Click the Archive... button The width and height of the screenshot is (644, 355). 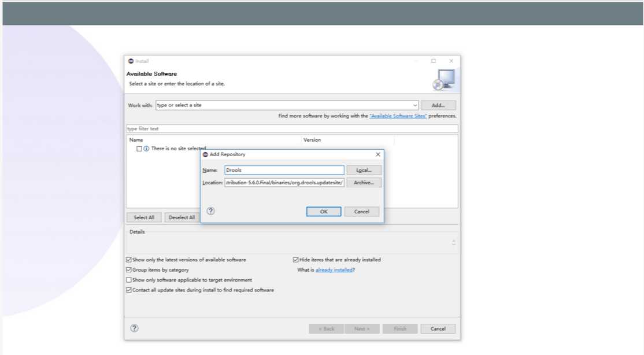(x=364, y=183)
